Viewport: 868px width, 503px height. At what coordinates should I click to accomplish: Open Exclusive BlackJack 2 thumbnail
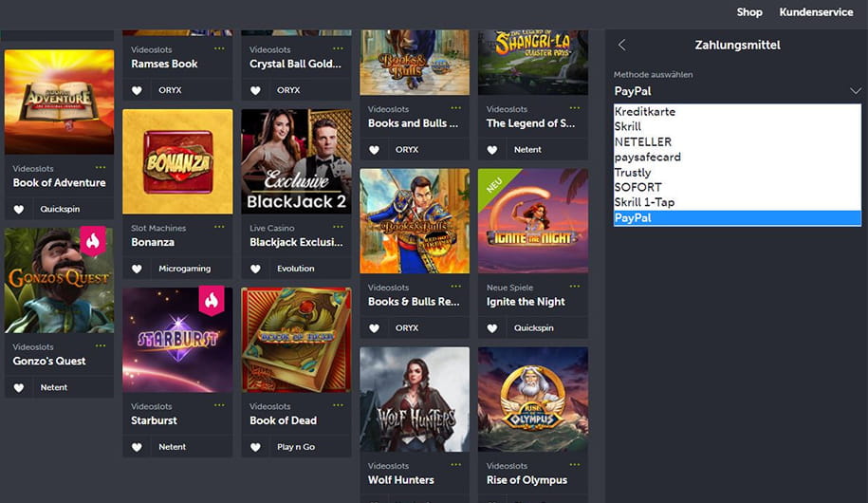point(296,161)
